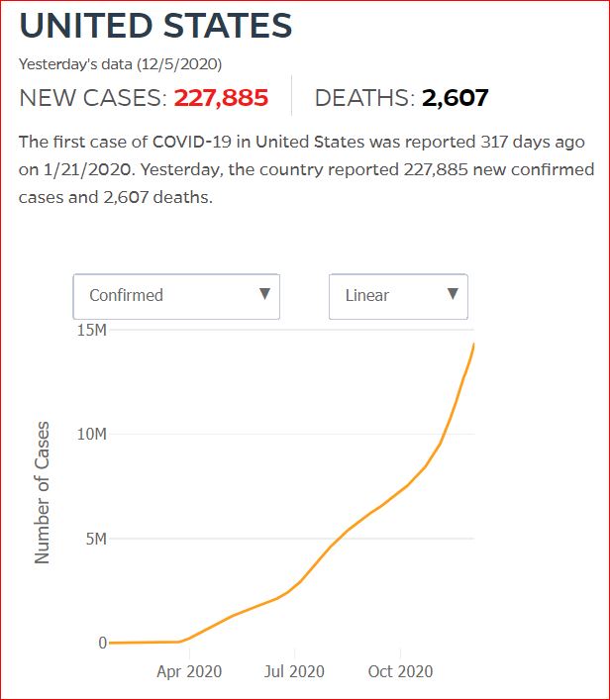Viewport: 610px width, 700px height.
Task: Click the 5M y-axis label
Action: click(95, 539)
